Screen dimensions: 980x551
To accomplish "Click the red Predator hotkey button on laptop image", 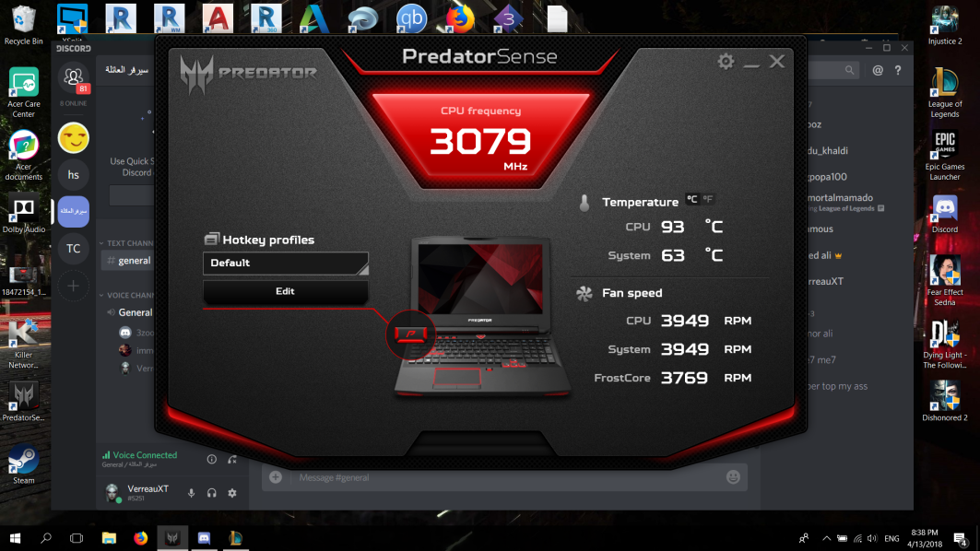I will pyautogui.click(x=410, y=334).
